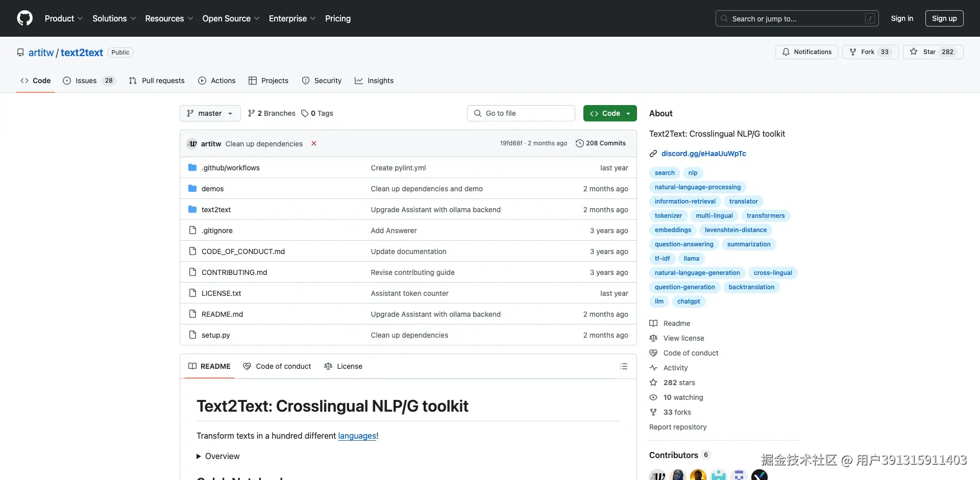Click the transformers topic tag
980x480 pixels.
(x=766, y=216)
